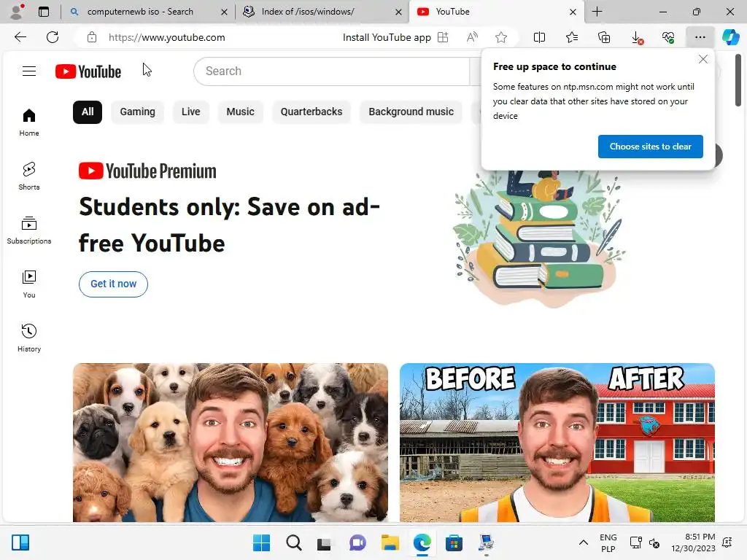Open the Favorites list toolbar icon
747x560 pixels.
tap(572, 37)
